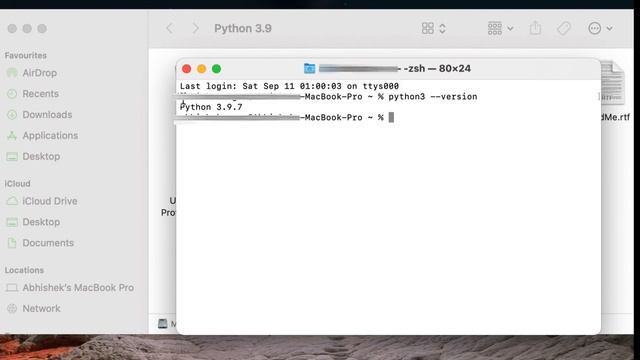Click the AirDrop icon
This screenshot has width=640, height=360.
[12, 73]
